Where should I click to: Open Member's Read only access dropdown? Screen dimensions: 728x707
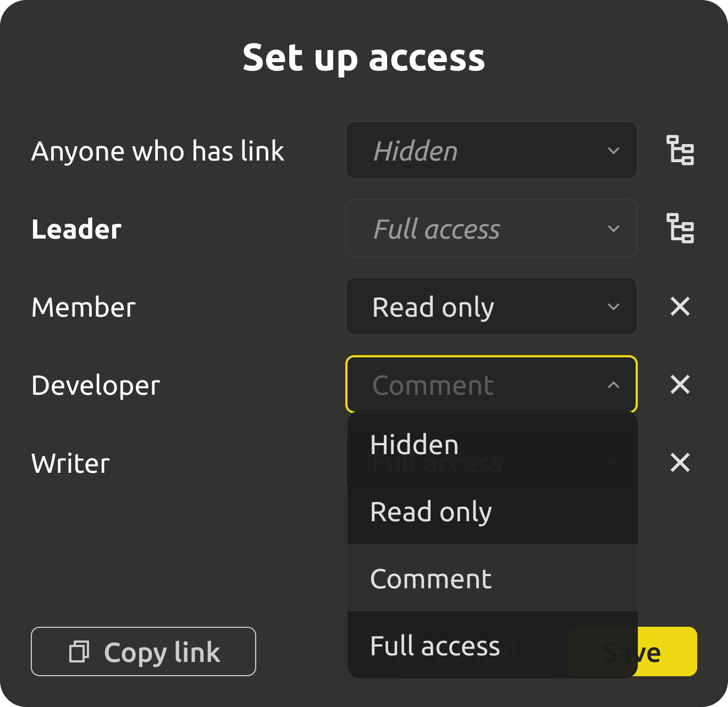[492, 306]
